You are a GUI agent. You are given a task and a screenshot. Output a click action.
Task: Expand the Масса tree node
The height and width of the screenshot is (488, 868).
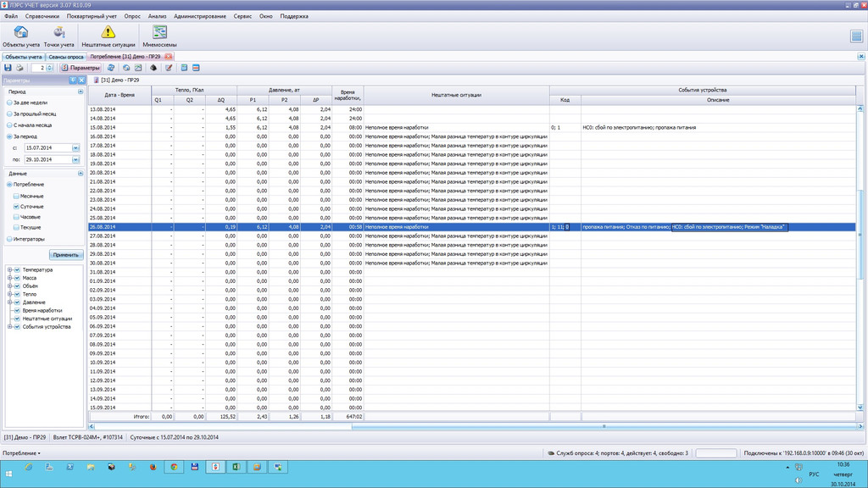(9, 278)
